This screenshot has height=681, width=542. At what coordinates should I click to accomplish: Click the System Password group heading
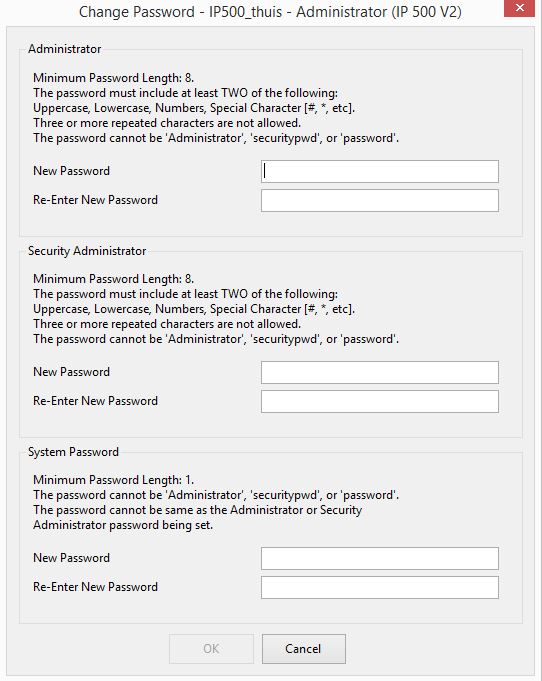point(73,452)
